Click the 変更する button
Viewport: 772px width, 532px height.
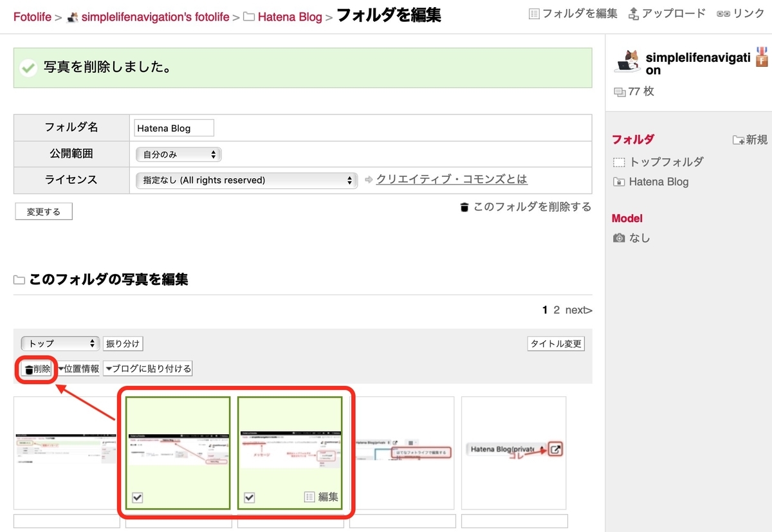[x=44, y=212]
